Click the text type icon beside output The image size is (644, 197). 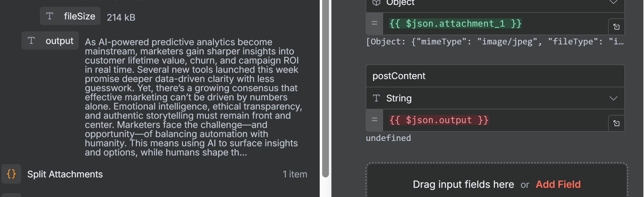31,41
